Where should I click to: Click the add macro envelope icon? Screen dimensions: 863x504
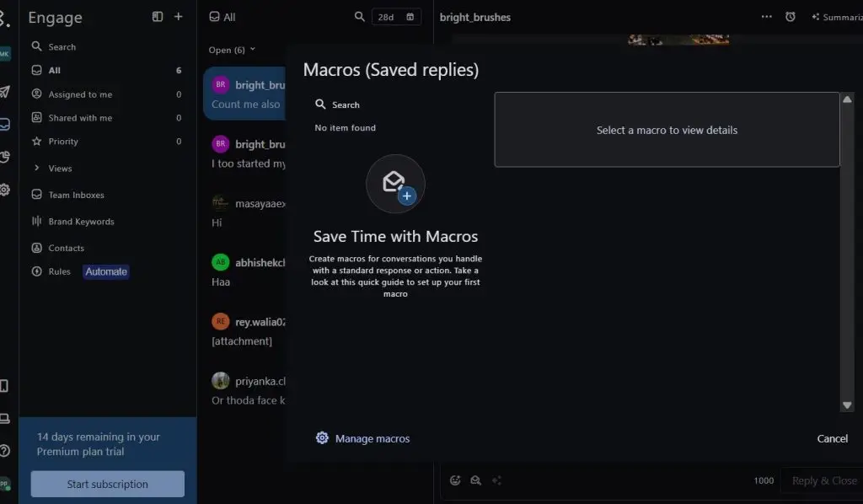click(395, 184)
